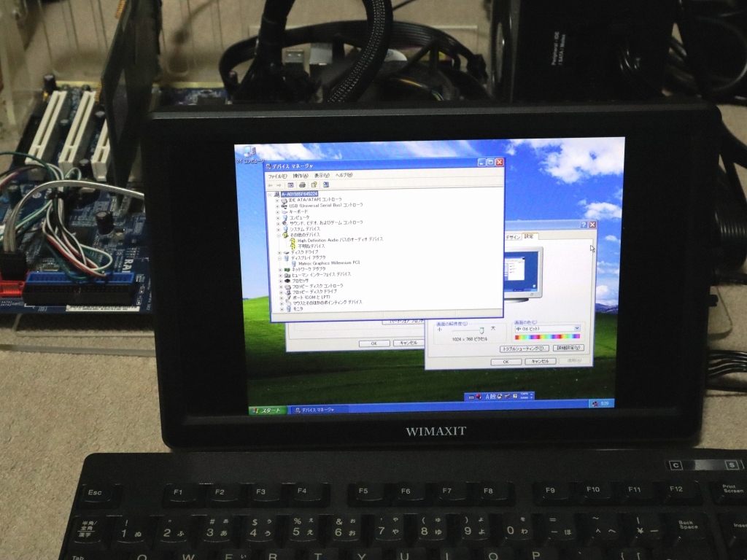This screenshot has width=747, height=560.
Task: Open the マイ コンピュータ desktop icon
Action: pos(249,155)
